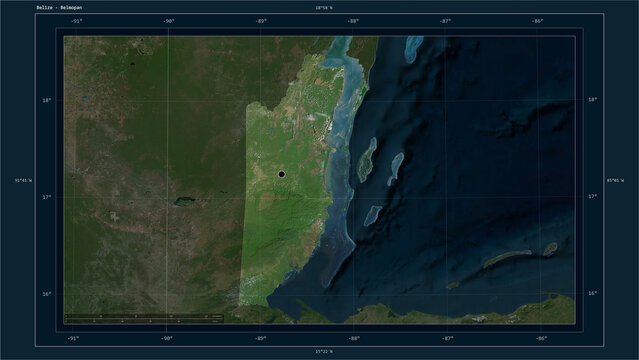Select the -89° longitude label on top edge

tap(261, 21)
